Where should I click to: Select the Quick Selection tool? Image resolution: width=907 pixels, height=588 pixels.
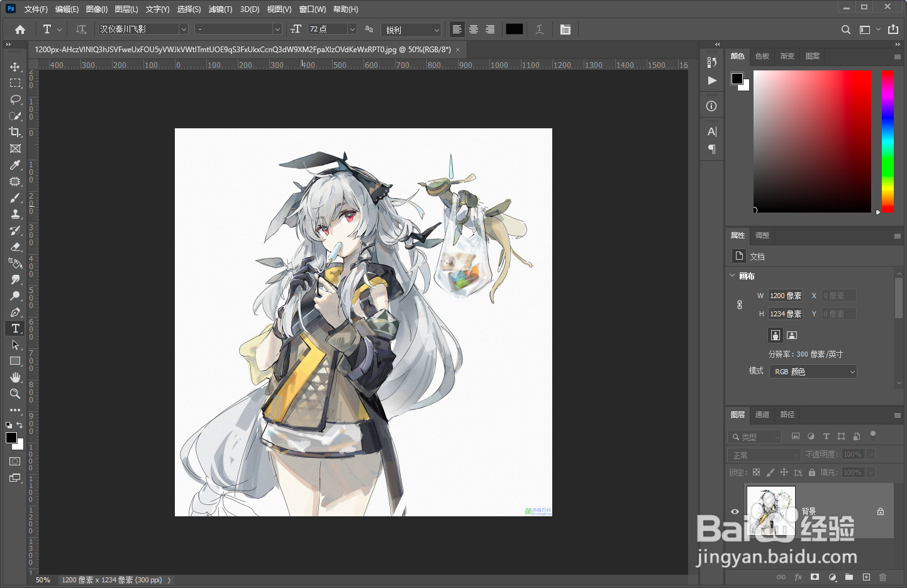[15, 116]
